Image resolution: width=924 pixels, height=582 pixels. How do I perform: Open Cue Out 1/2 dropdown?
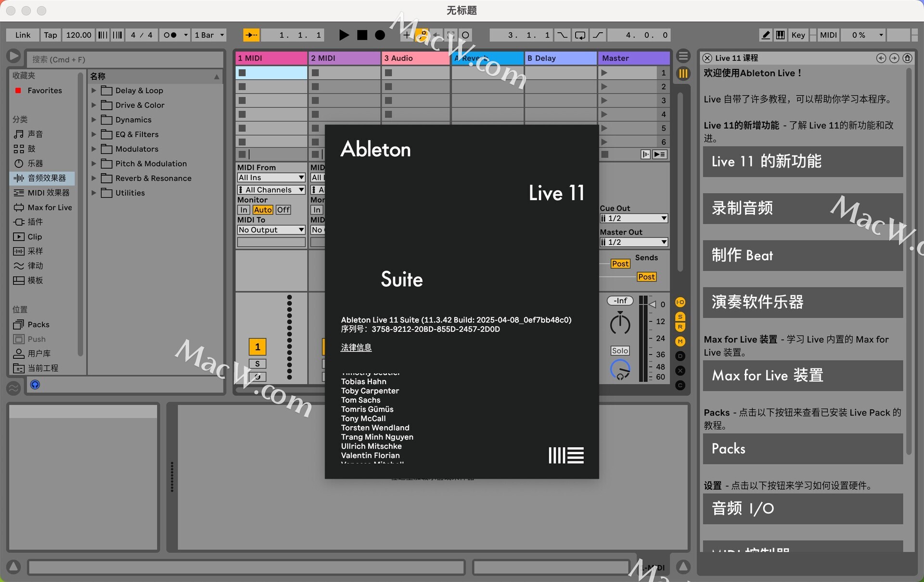coord(634,218)
